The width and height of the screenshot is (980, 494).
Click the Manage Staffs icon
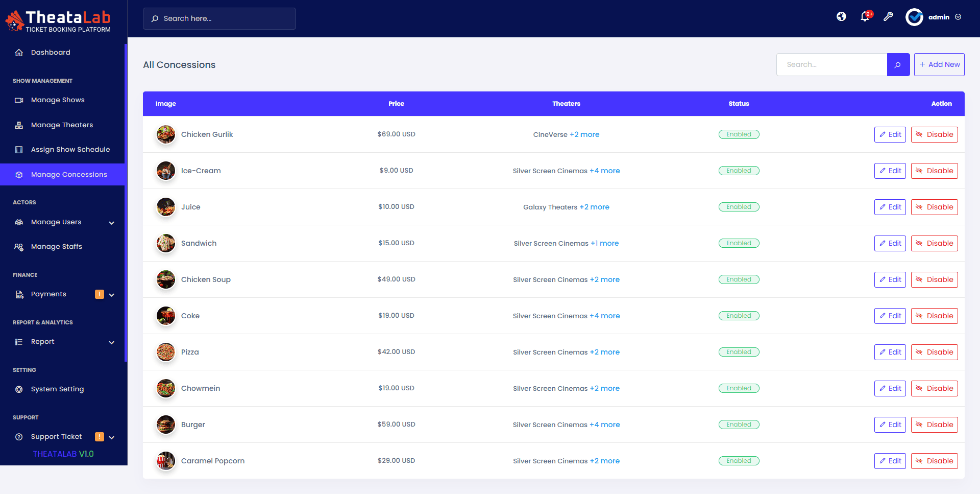coord(19,247)
